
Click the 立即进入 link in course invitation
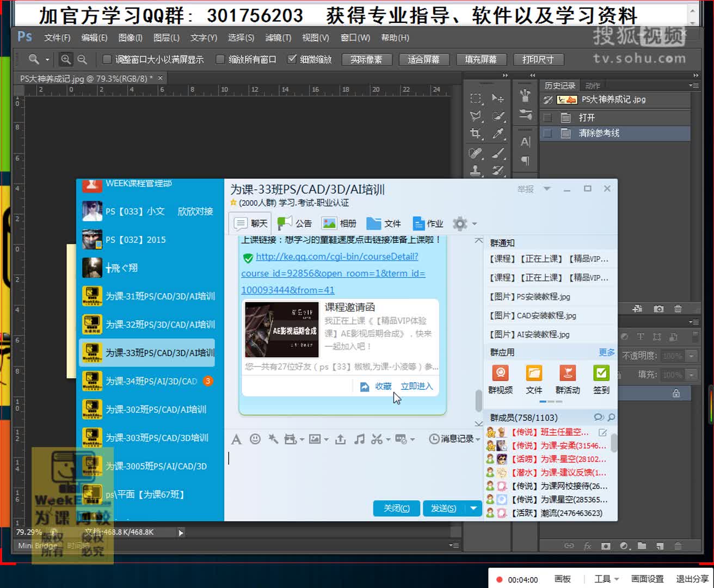(417, 386)
